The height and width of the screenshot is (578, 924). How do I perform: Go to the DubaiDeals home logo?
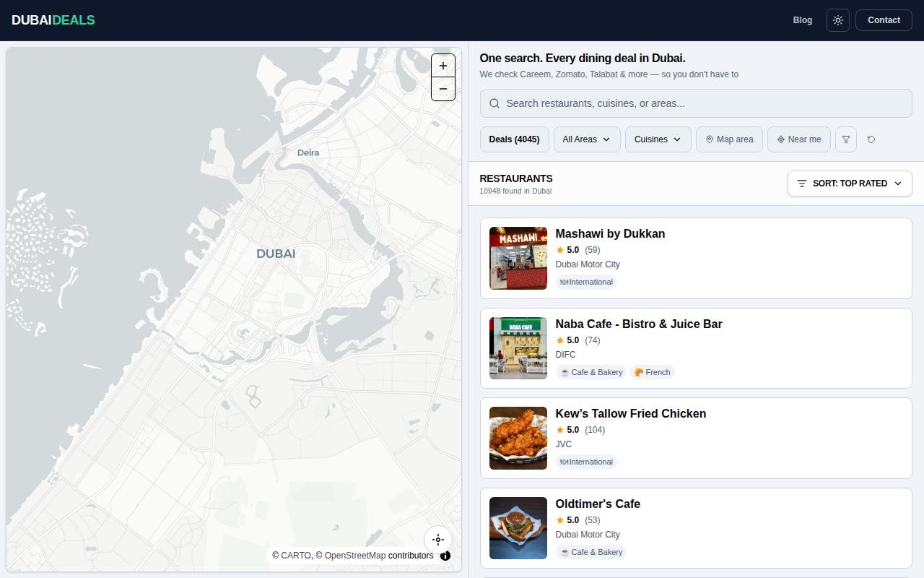pyautogui.click(x=53, y=20)
